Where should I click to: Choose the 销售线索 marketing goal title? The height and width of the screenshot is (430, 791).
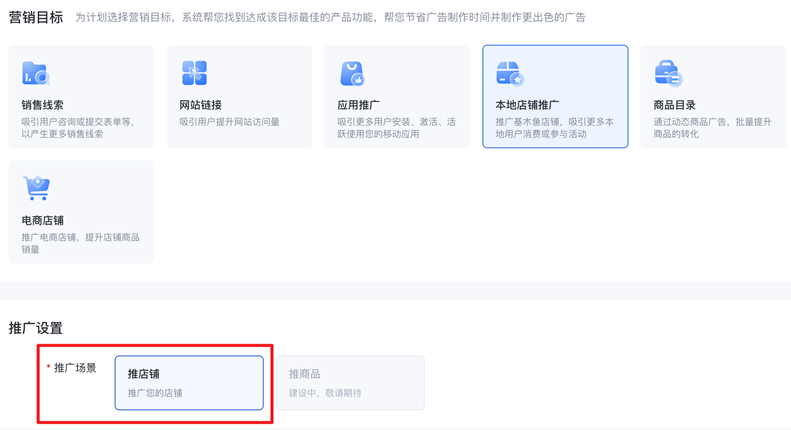click(x=43, y=105)
